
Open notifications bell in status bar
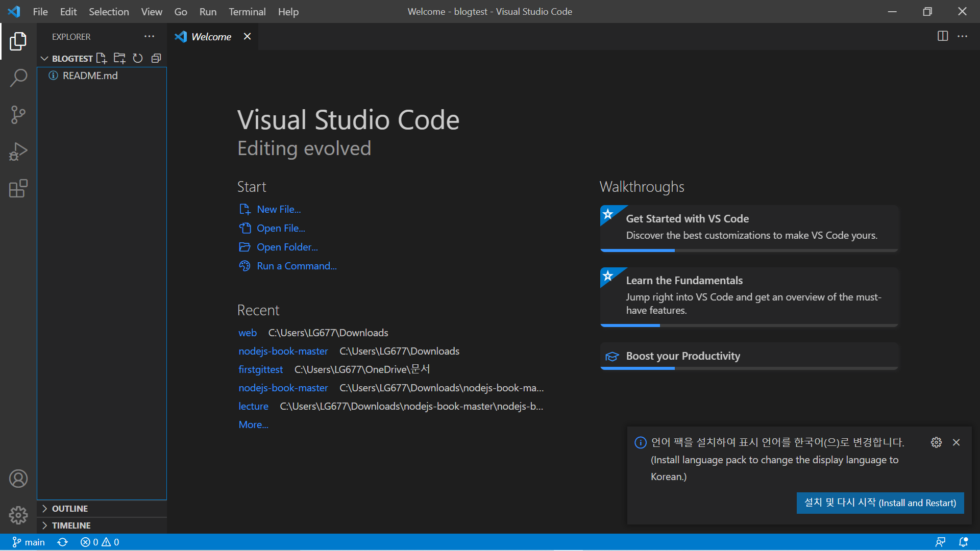(x=963, y=542)
